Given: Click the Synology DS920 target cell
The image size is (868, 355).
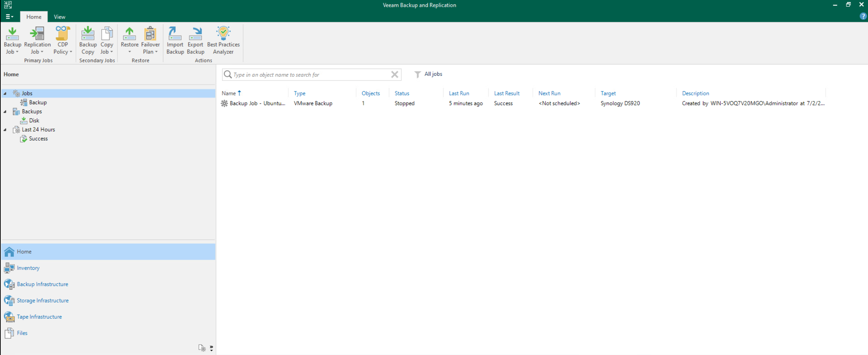Looking at the screenshot, I should [620, 103].
